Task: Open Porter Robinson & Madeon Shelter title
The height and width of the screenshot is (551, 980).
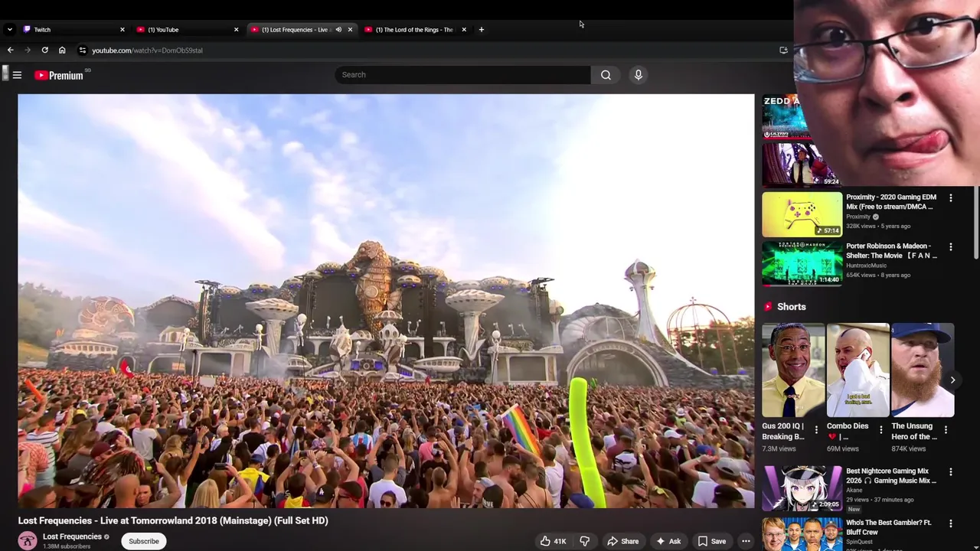Action: [891, 251]
